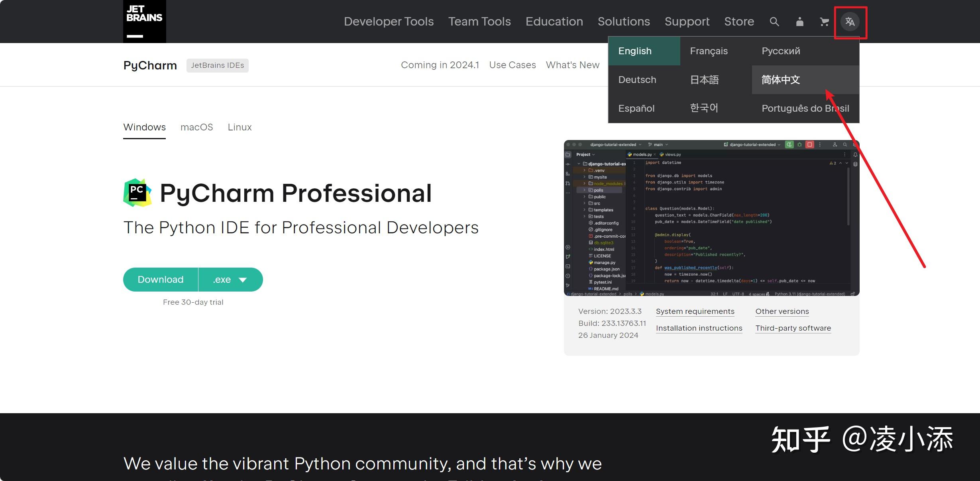This screenshot has width=980, height=481.
Task: Click the account profile icon
Action: (x=799, y=22)
